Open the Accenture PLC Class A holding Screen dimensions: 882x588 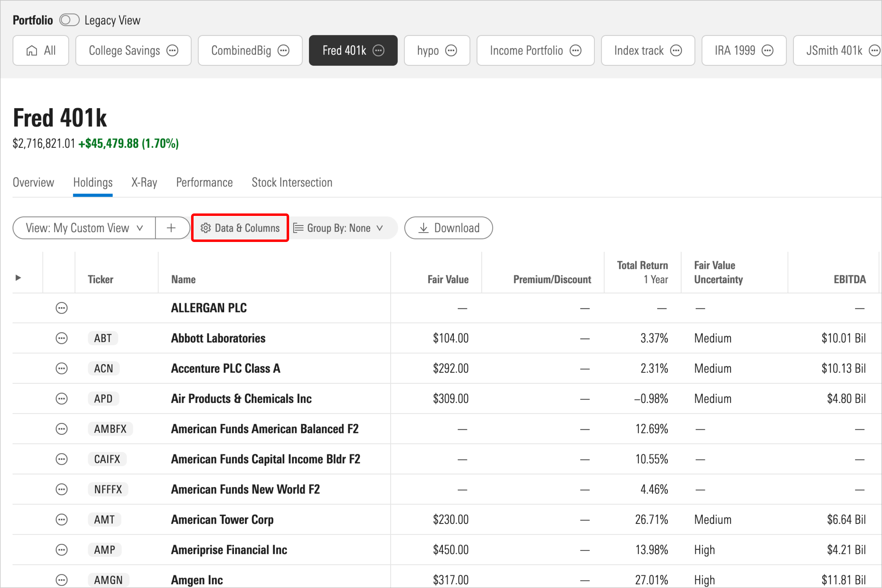tap(226, 369)
